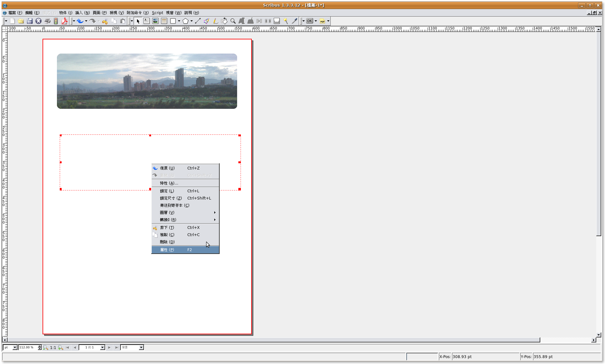This screenshot has height=364, width=605.
Task: Click the cityscape image frame
Action: [147, 81]
